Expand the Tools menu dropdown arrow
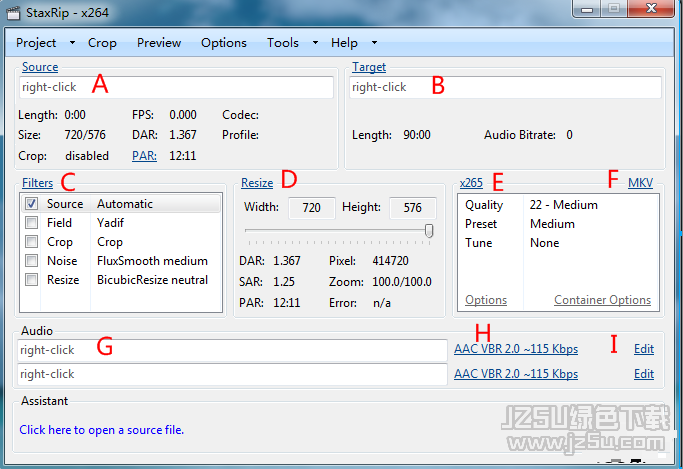Screen dimensions: 683x469 pos(315,43)
